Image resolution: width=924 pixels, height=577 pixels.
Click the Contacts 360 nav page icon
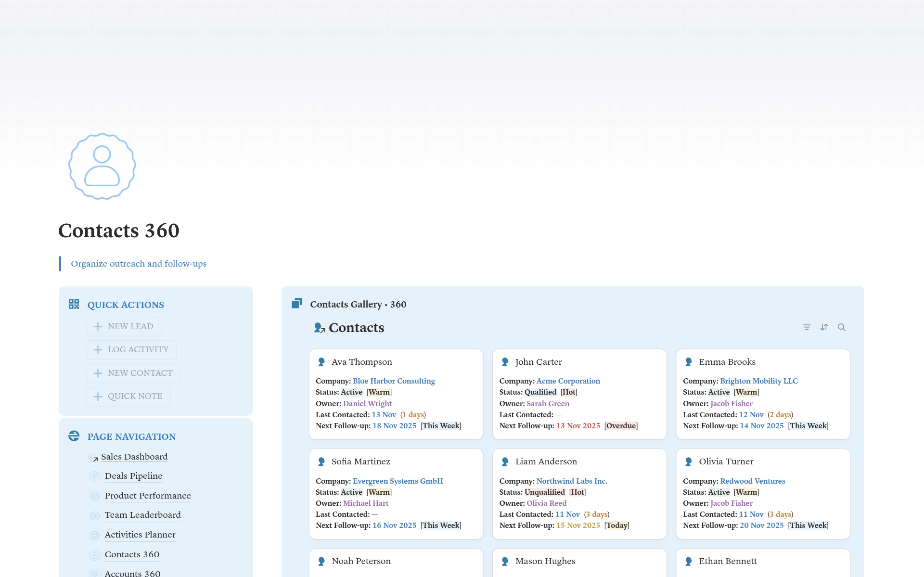[95, 555]
